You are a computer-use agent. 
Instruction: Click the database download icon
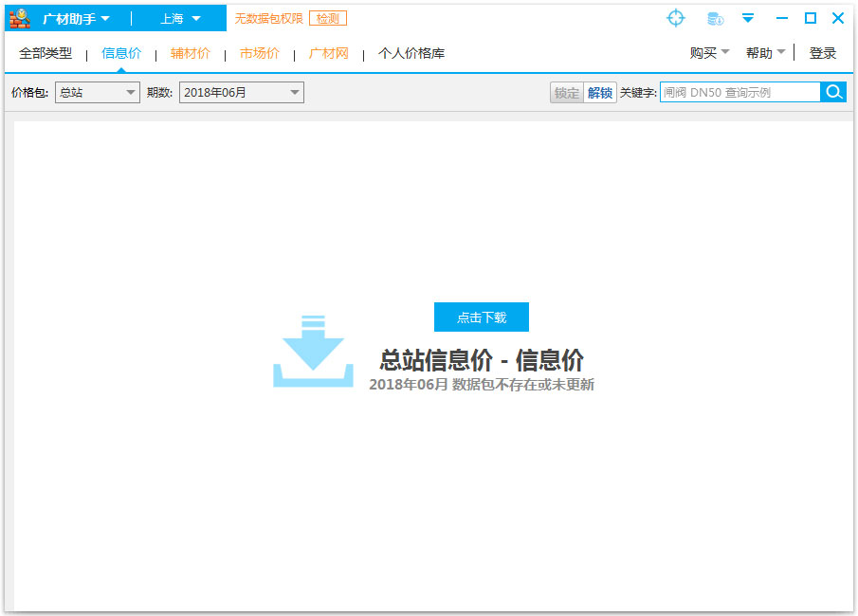pos(716,18)
